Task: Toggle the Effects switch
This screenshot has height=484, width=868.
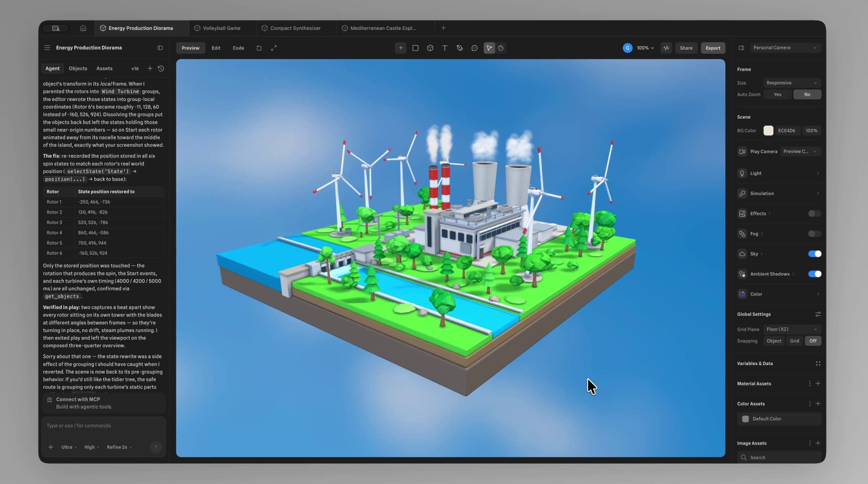Action: click(x=814, y=214)
